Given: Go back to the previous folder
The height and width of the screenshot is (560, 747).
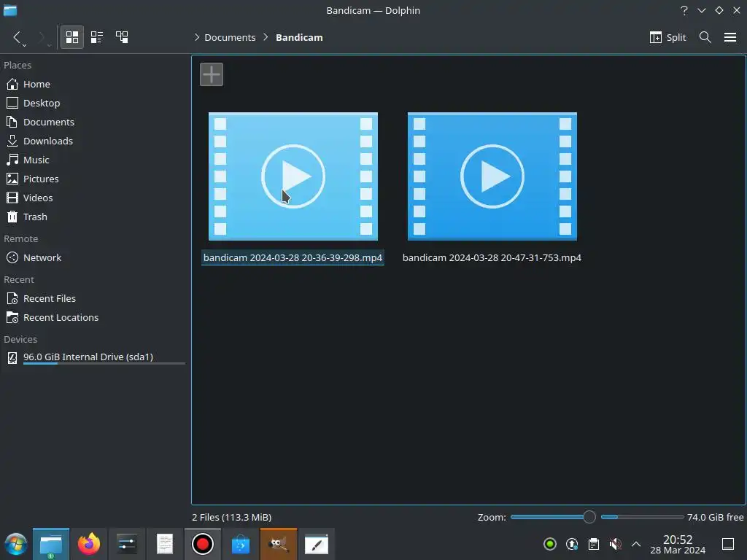Looking at the screenshot, I should click(18, 37).
